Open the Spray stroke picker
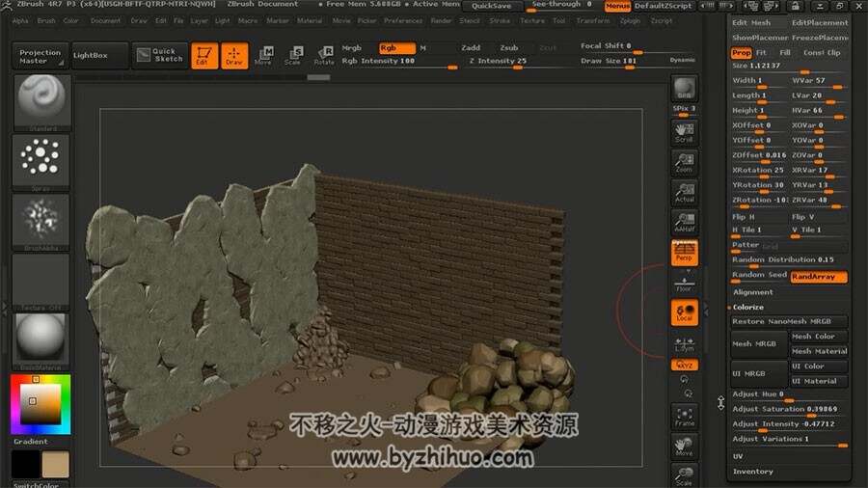The width and height of the screenshot is (868, 488). [41, 163]
